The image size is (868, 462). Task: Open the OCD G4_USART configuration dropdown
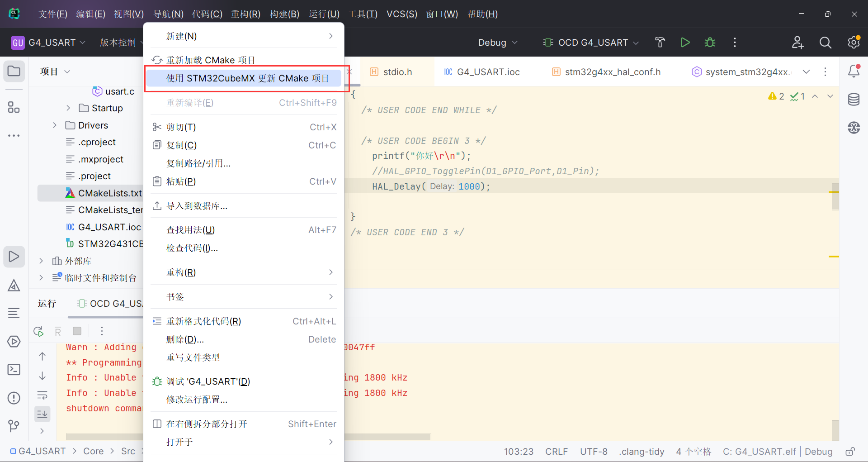pyautogui.click(x=590, y=42)
